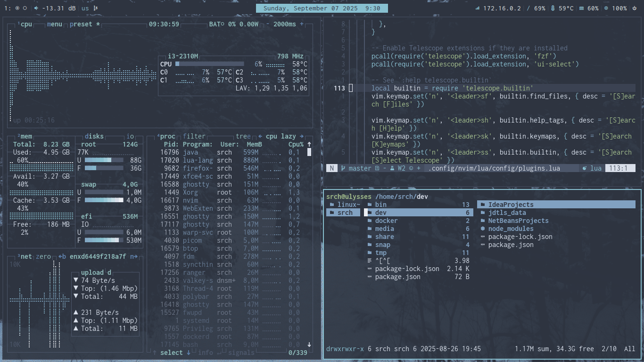Screen dimensions: 644x362
Task: Select the docker directory in ranger
Action: click(x=386, y=221)
